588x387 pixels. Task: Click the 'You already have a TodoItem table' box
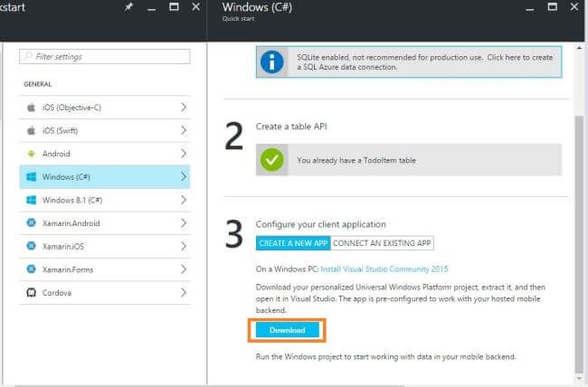coord(409,160)
